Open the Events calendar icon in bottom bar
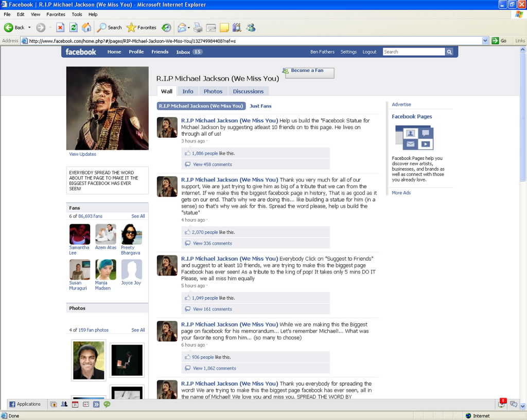The image size is (527, 420). (75, 405)
